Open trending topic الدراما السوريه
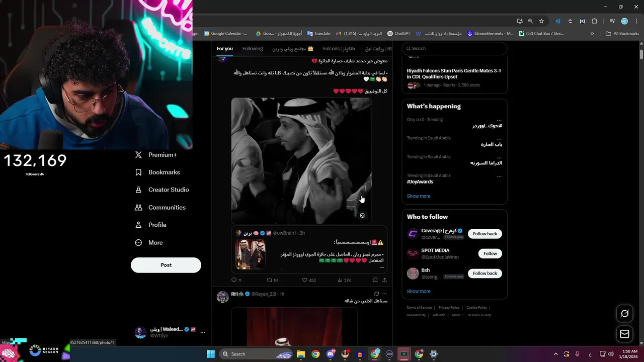The image size is (644, 362). coord(486,163)
